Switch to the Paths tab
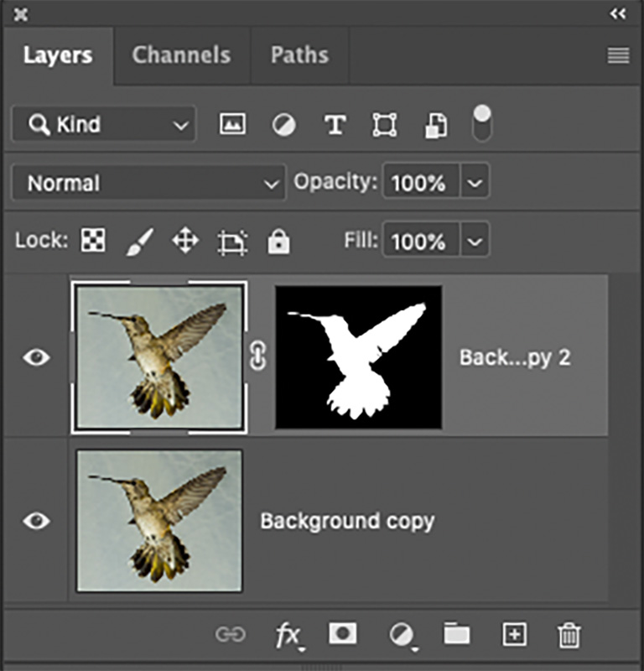Image resolution: width=644 pixels, height=671 pixels. (299, 55)
